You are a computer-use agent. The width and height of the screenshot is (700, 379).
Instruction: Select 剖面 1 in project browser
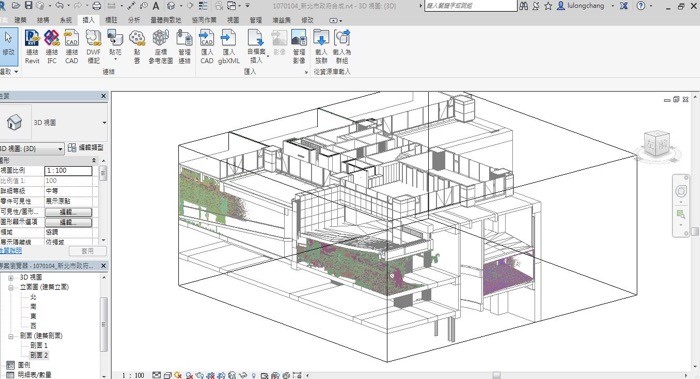pyautogui.click(x=39, y=346)
